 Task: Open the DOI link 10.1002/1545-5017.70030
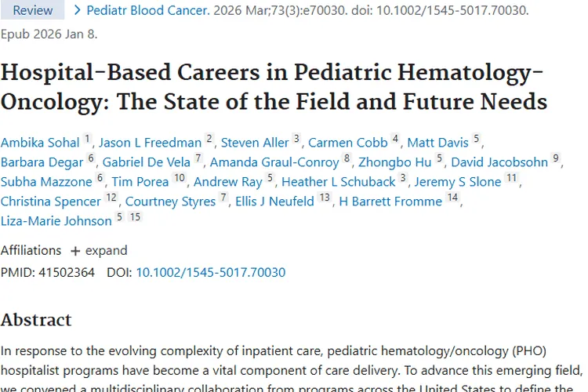point(211,273)
